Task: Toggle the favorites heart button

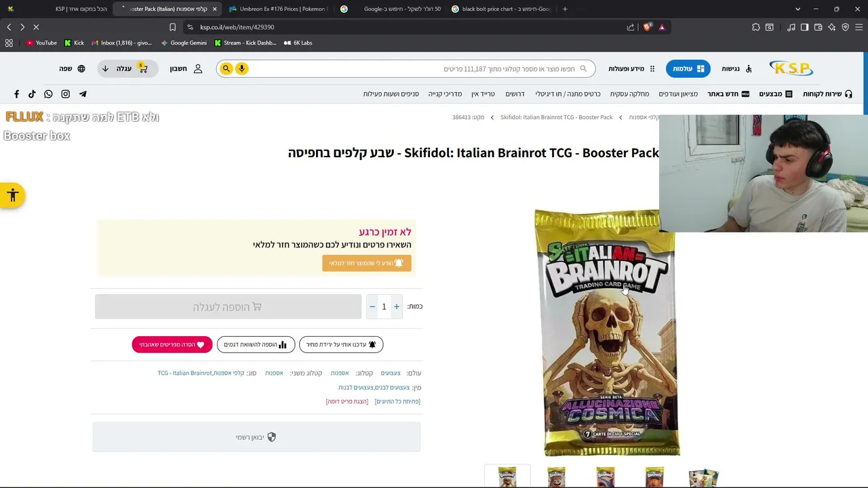Action: (172, 344)
